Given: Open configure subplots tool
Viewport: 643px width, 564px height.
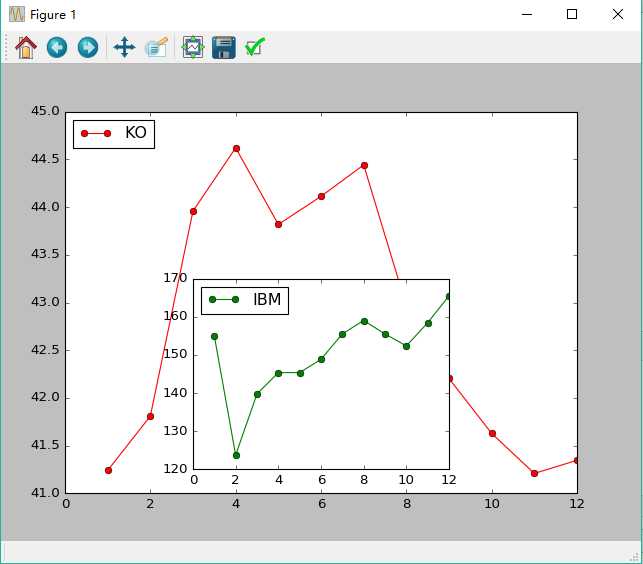Looking at the screenshot, I should click(193, 48).
